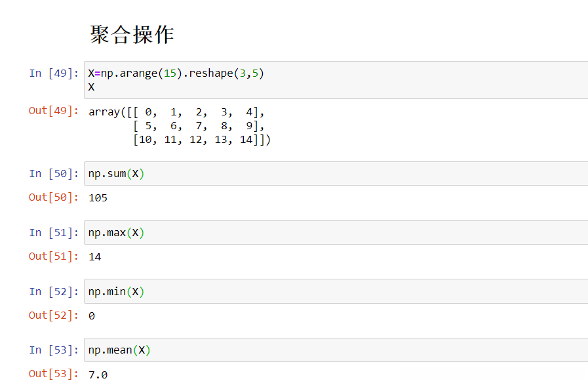Select the In [53] prompt label
The width and height of the screenshot is (588, 387).
tap(54, 350)
